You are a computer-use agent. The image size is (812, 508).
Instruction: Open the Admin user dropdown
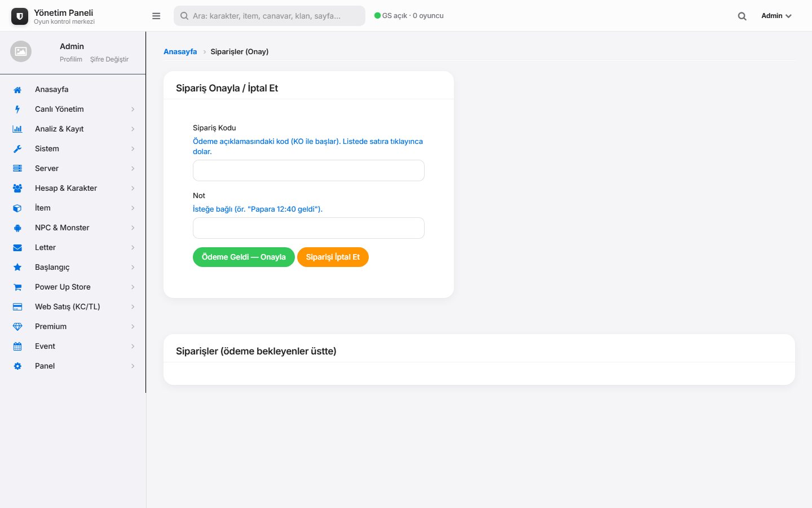(x=776, y=16)
